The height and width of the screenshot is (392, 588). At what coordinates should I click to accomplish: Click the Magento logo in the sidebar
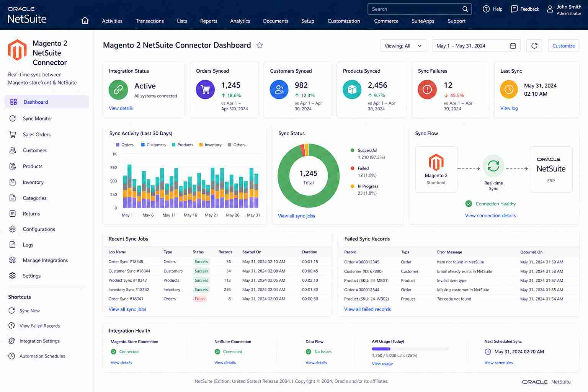pos(17,50)
